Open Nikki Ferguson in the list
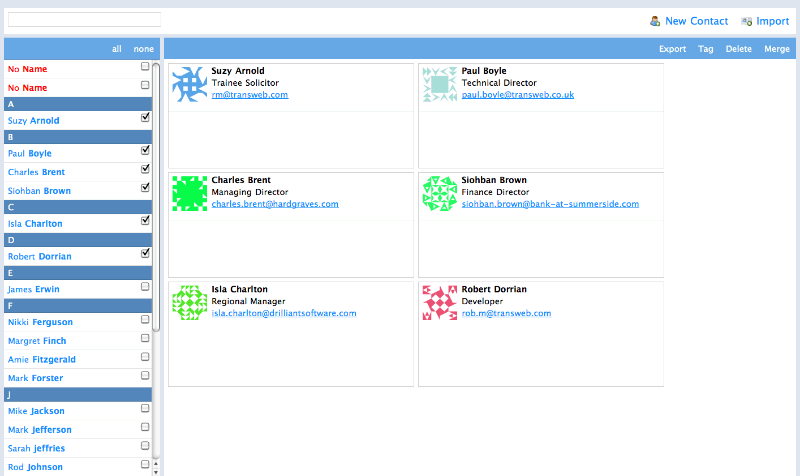800x476 pixels. point(40,322)
